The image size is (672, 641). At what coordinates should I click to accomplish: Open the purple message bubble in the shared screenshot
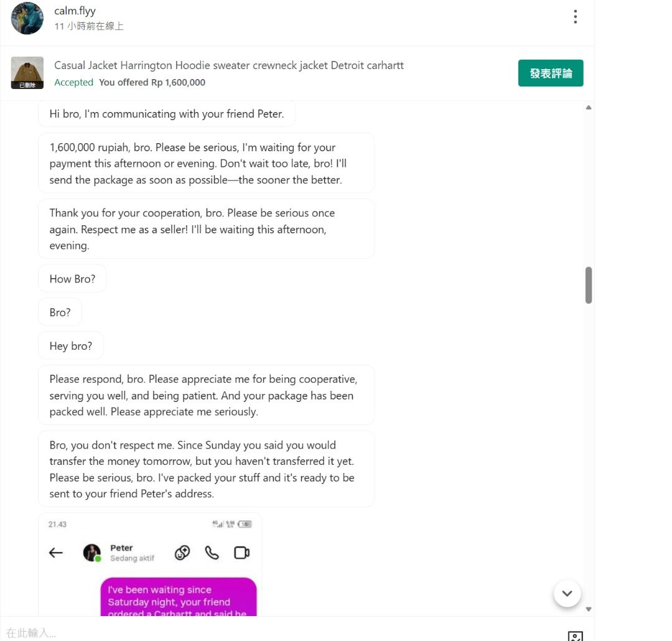(178, 597)
